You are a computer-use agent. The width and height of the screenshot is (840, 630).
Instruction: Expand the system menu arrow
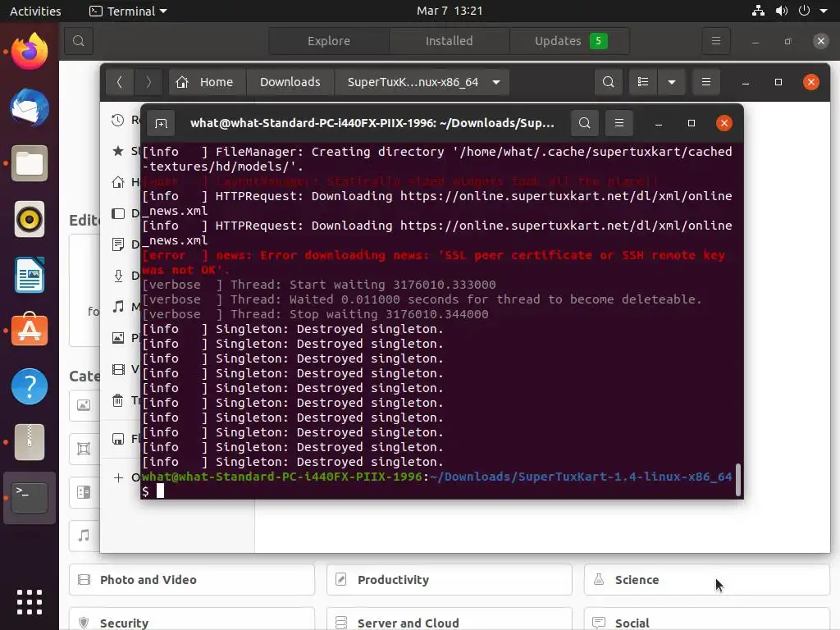[x=824, y=11]
